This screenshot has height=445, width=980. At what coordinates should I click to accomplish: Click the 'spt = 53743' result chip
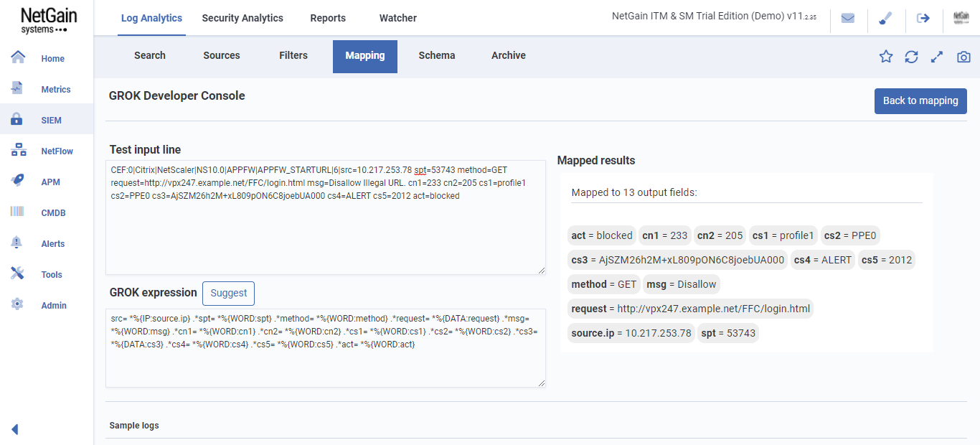coord(727,333)
